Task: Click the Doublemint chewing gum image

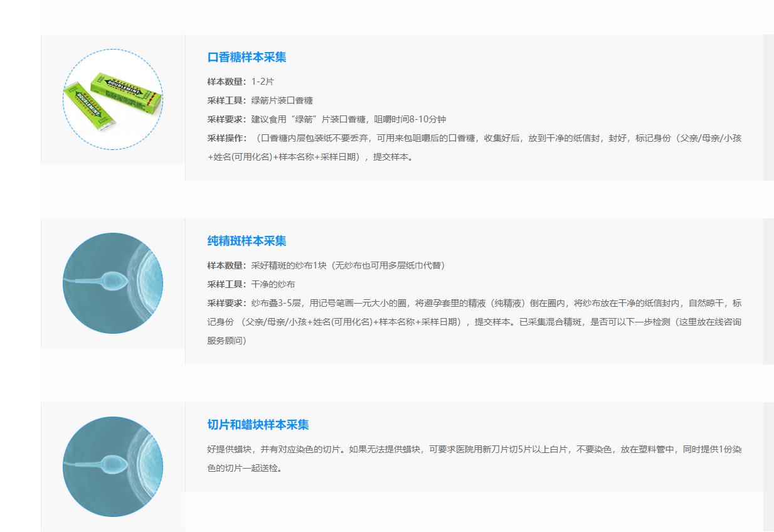Action: point(113,99)
